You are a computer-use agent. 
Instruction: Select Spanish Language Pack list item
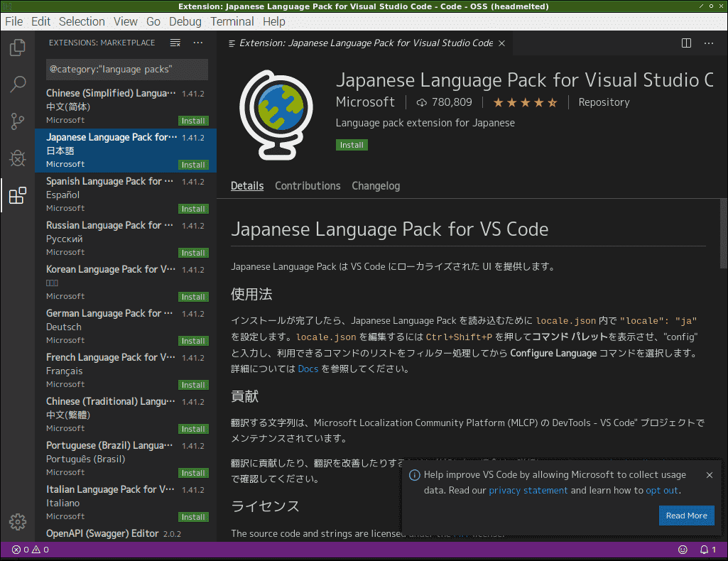click(125, 195)
